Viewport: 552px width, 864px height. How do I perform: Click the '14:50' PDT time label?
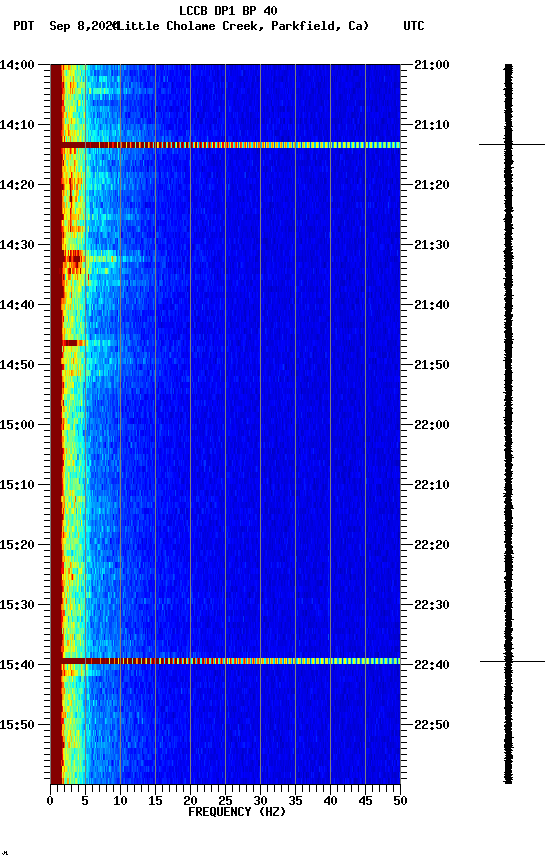tap(17, 365)
